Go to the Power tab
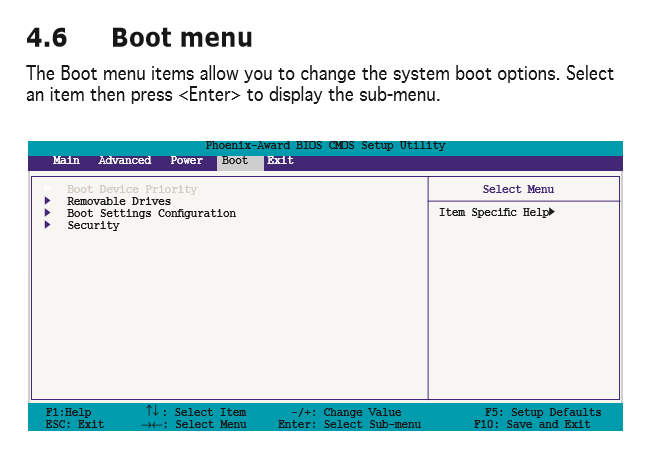This screenshot has height=455, width=660. [186, 160]
